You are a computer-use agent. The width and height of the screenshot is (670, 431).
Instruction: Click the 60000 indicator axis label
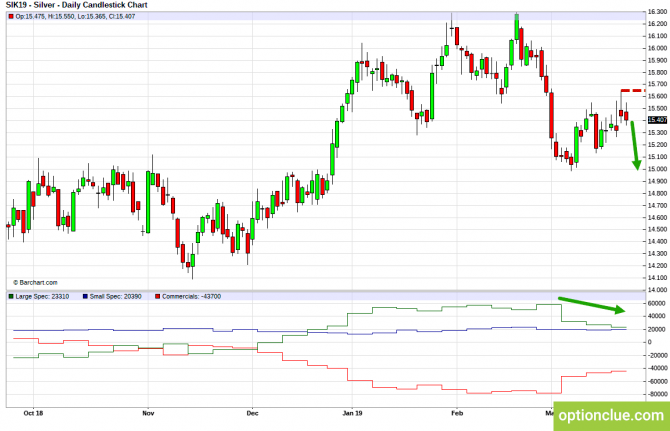coord(657,303)
